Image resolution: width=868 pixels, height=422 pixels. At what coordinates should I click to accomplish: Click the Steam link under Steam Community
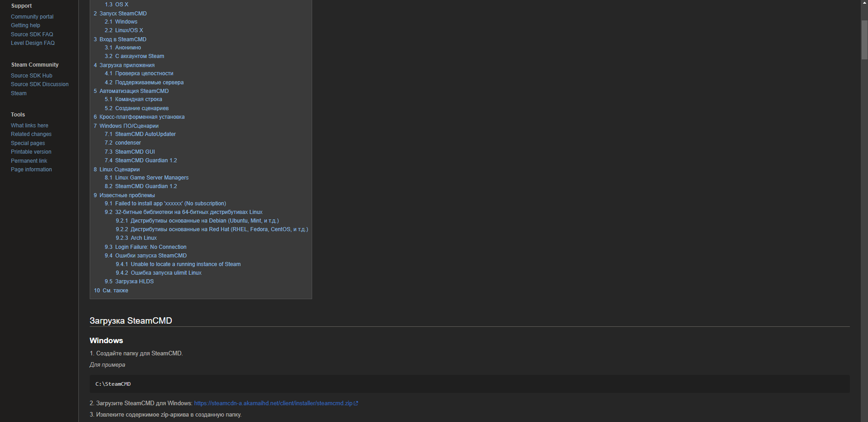click(19, 93)
